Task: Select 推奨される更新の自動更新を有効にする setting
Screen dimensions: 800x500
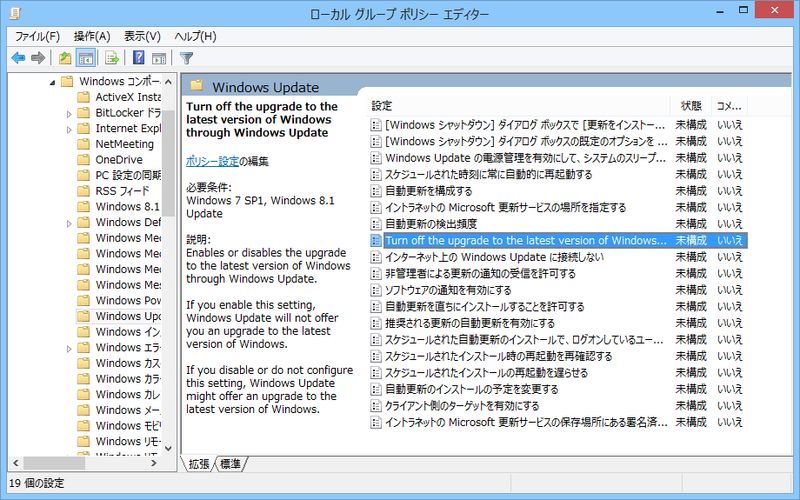Action: pyautogui.click(x=469, y=323)
